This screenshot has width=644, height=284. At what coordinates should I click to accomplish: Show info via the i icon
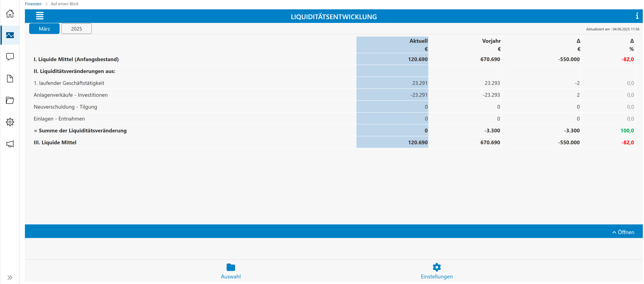[637, 16]
